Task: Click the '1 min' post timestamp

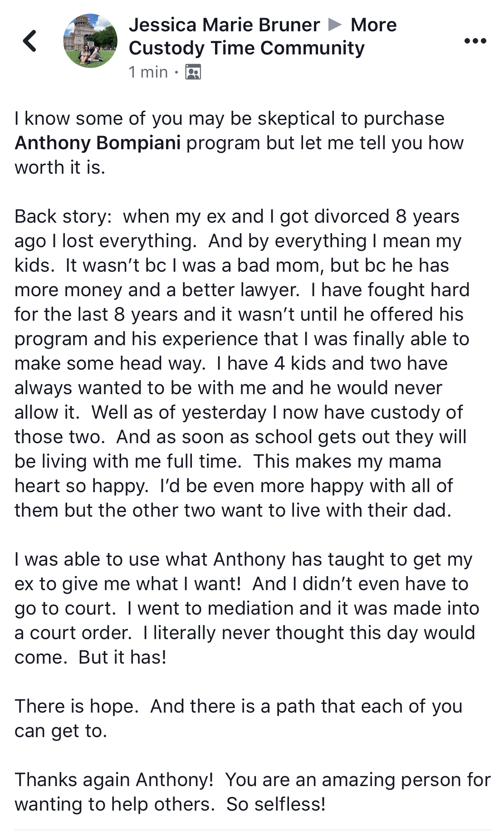Action: point(148,72)
